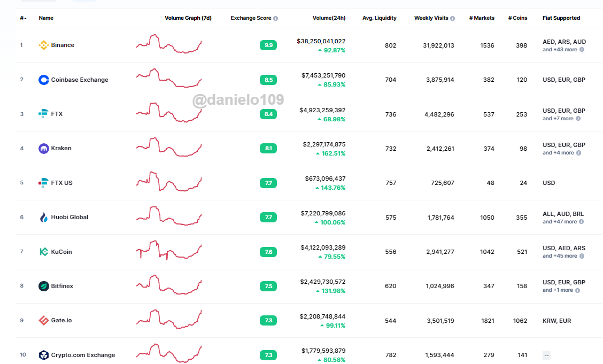Click Bitfinex 7.5 exchange score badge

pos(268,286)
